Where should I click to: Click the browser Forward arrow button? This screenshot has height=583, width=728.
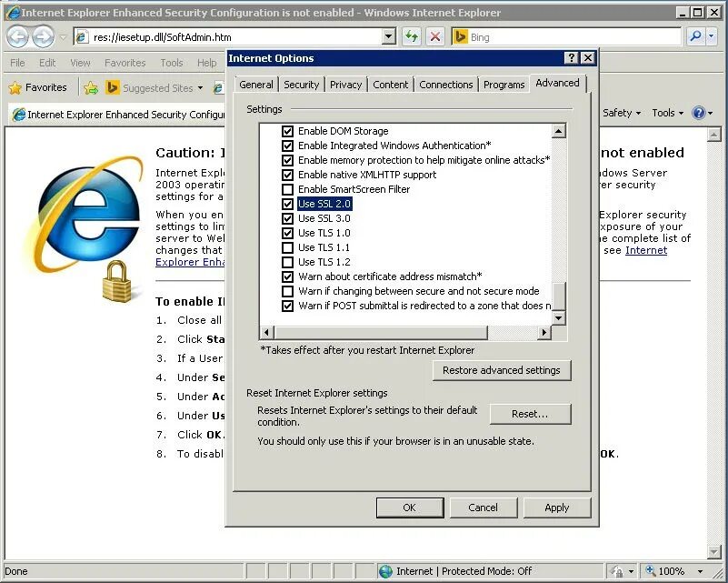point(44,36)
